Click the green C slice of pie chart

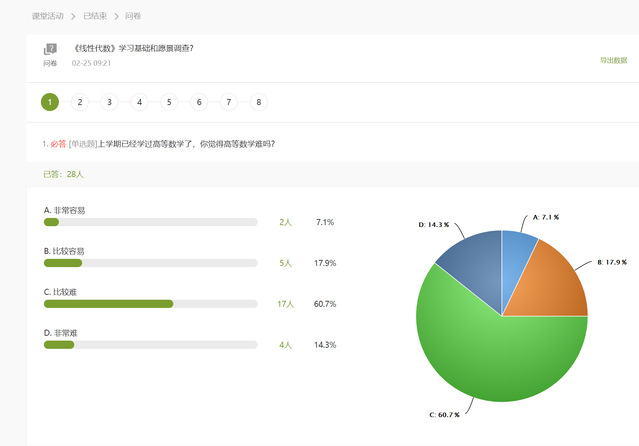(490, 350)
